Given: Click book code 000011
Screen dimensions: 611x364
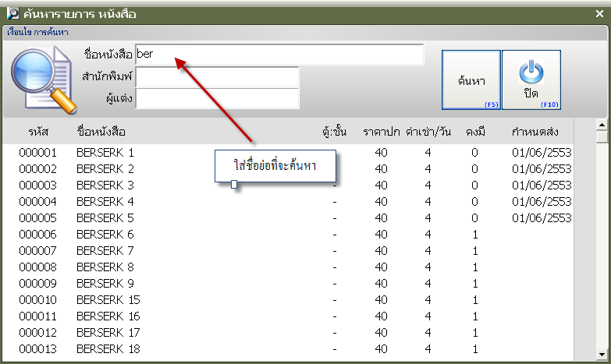Looking at the screenshot, I should [x=37, y=316].
